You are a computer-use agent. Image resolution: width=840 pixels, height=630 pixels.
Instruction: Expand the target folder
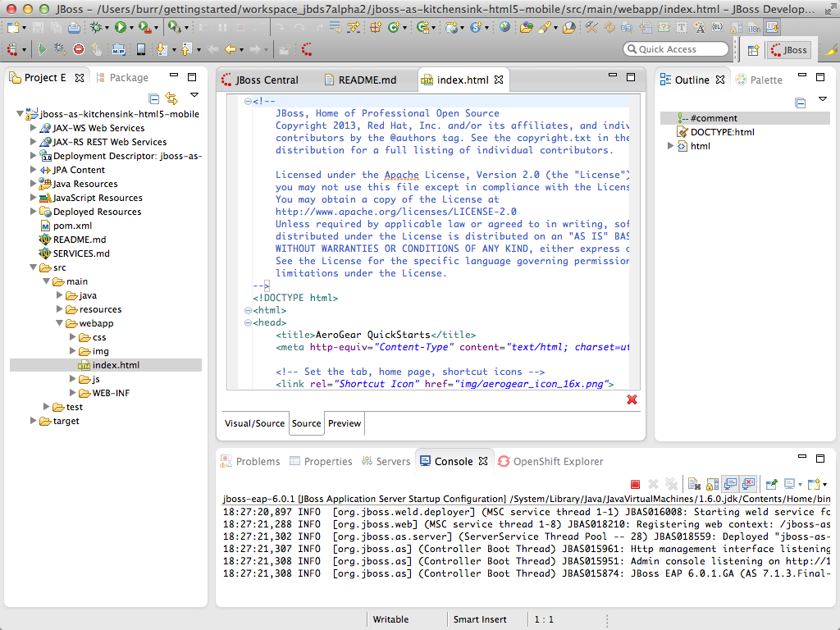[x=33, y=421]
